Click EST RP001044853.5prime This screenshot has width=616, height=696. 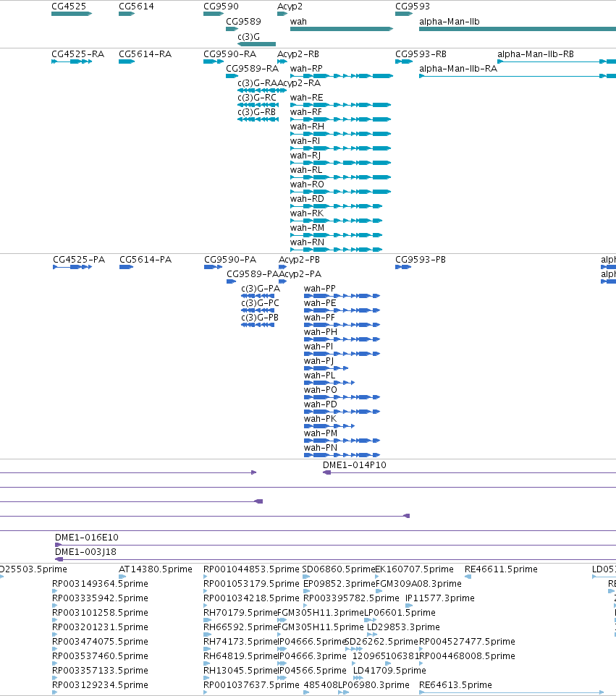pyautogui.click(x=251, y=569)
